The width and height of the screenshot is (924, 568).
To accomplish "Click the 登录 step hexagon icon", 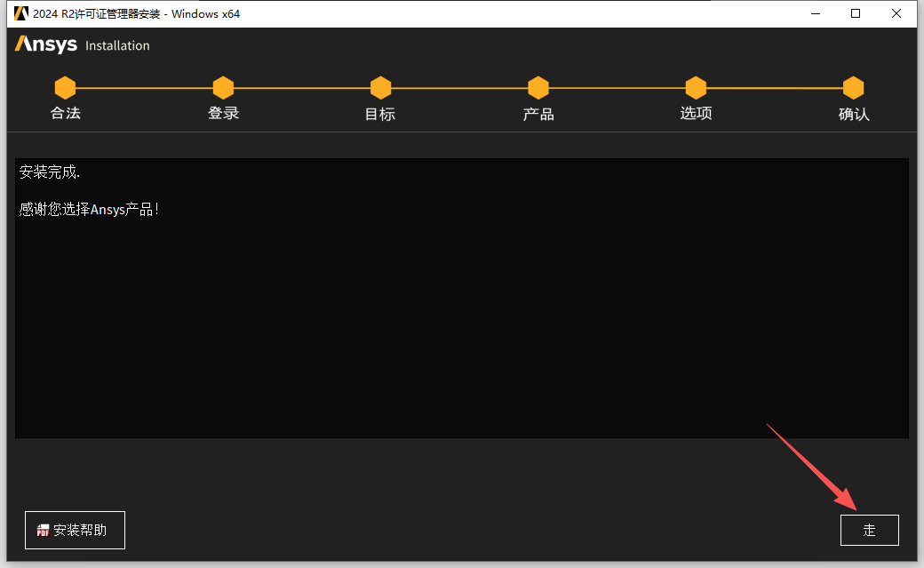I will (223, 87).
